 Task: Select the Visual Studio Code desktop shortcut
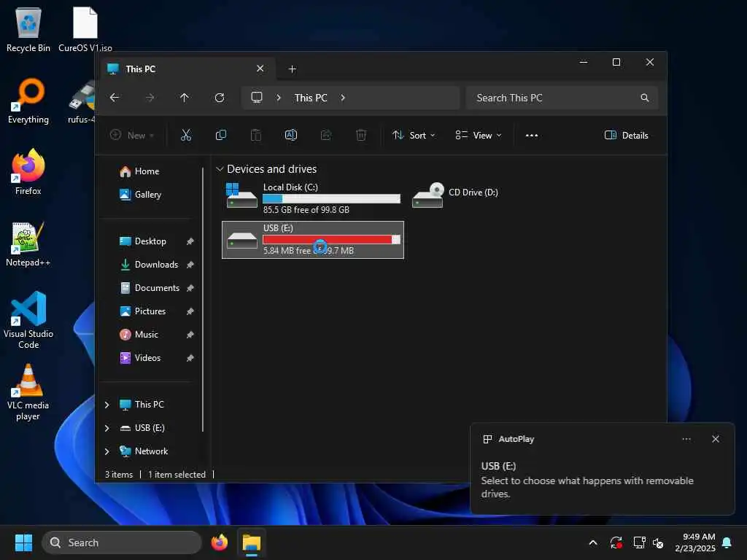point(28,320)
